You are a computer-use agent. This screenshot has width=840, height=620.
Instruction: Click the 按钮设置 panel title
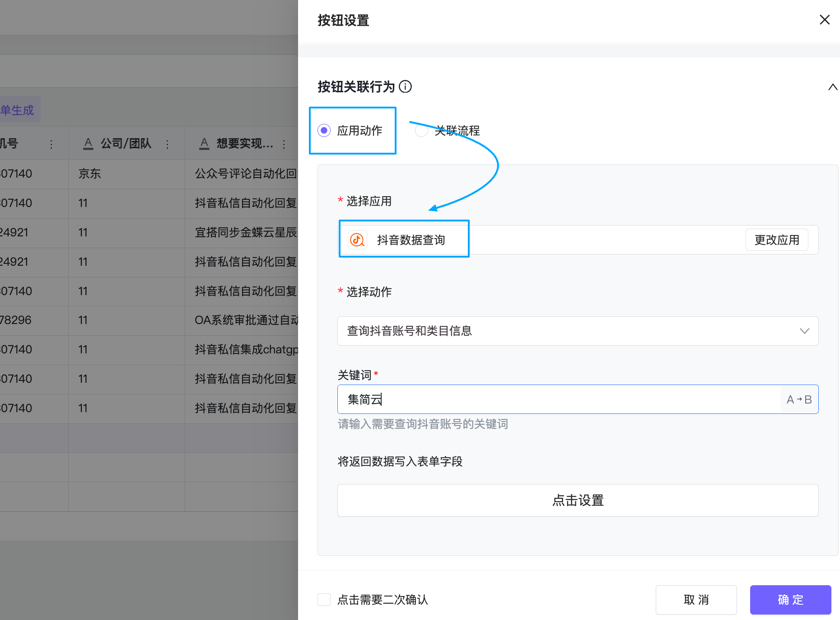[343, 20]
